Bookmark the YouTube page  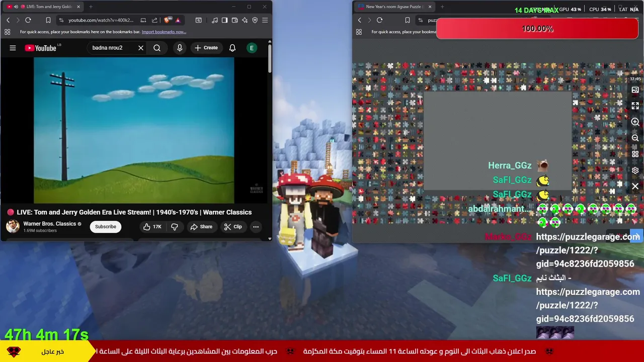[x=48, y=20]
